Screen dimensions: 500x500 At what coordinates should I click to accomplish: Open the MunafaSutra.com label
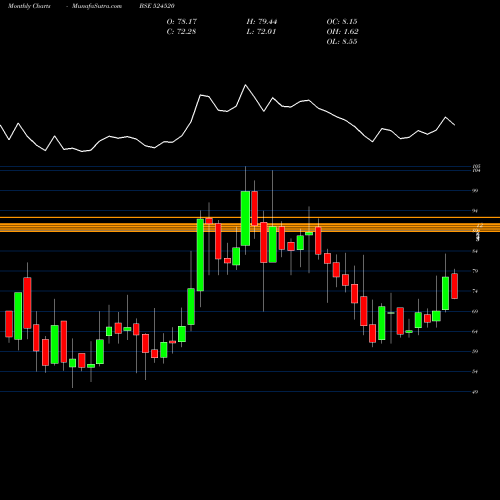tap(97, 6)
